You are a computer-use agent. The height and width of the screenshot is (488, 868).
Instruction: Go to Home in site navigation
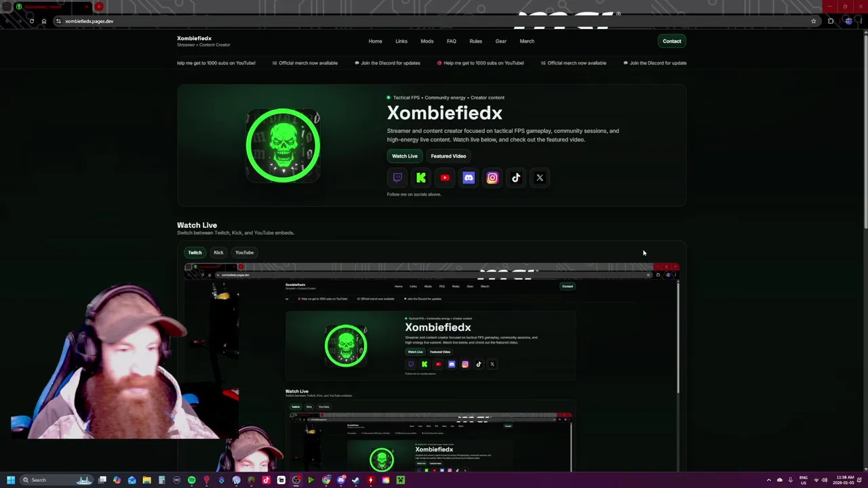click(375, 41)
